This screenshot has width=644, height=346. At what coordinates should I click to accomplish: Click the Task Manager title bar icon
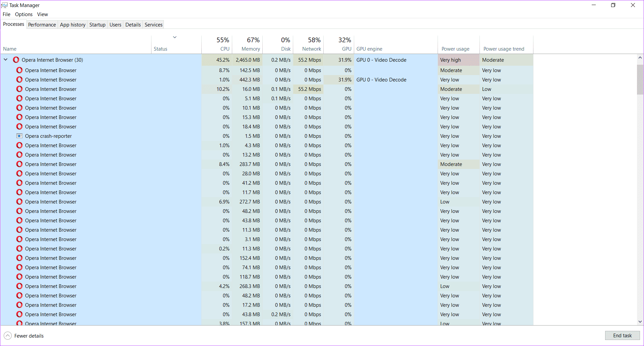pos(4,5)
